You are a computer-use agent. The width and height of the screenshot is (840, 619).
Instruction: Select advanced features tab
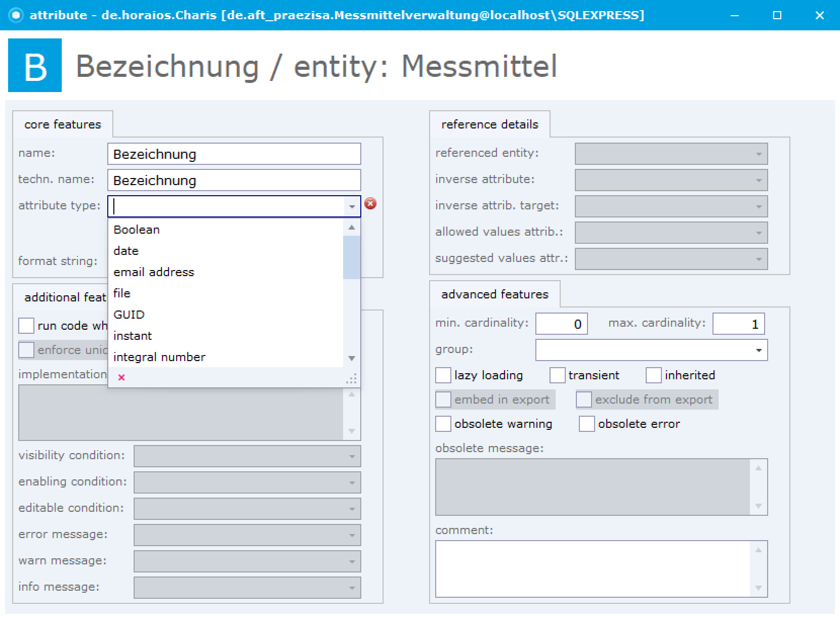click(x=495, y=294)
